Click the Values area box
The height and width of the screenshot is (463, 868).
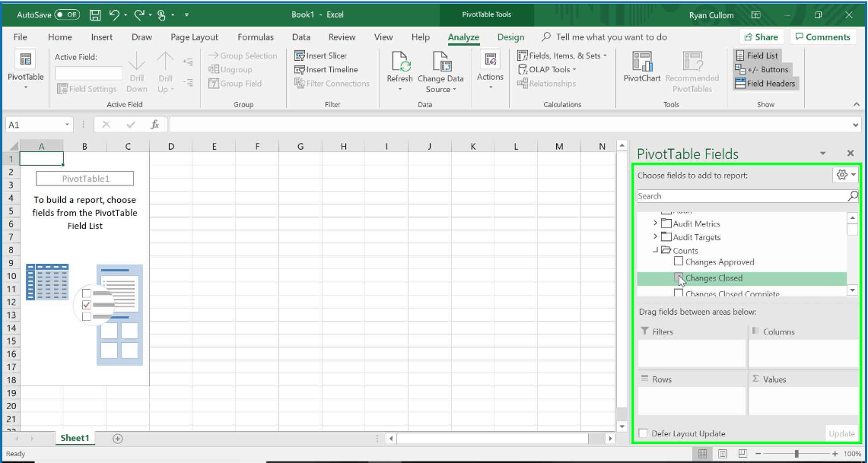pyautogui.click(x=803, y=401)
